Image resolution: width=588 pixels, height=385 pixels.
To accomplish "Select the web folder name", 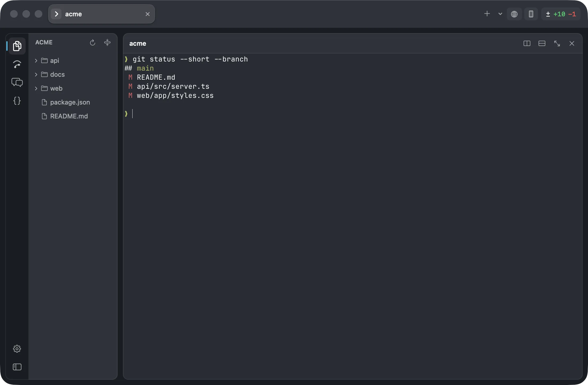I will pos(56,88).
